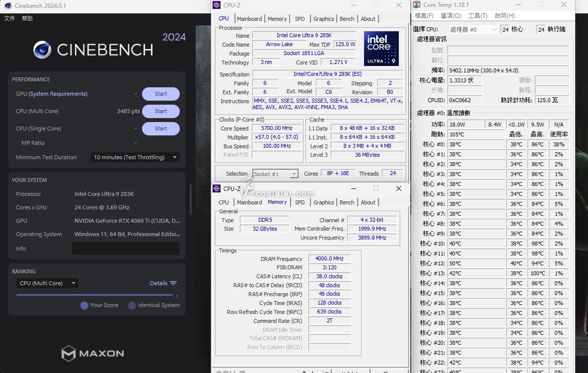Click the Maxon cube logo

pyautogui.click(x=68, y=353)
